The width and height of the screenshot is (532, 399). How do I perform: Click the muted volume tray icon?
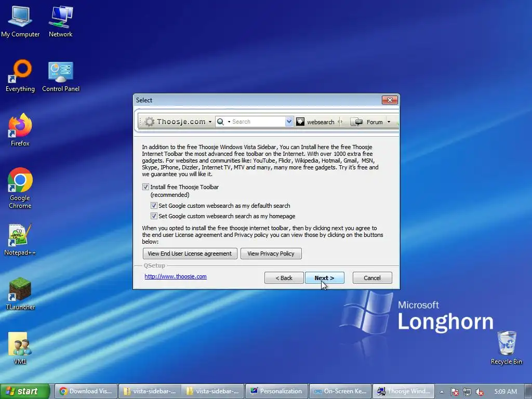480,392
